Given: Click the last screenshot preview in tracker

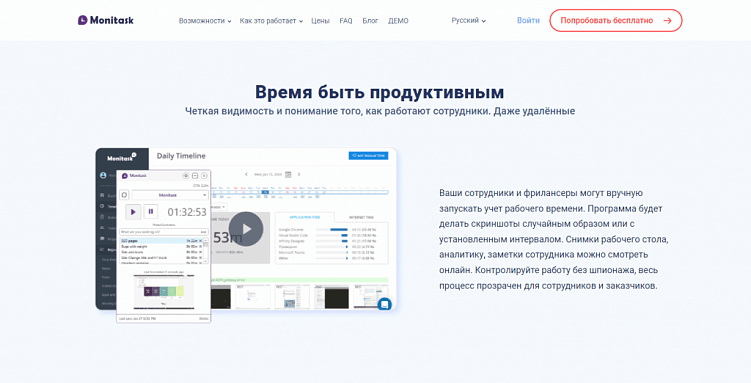Looking at the screenshot, I should click(x=165, y=291).
